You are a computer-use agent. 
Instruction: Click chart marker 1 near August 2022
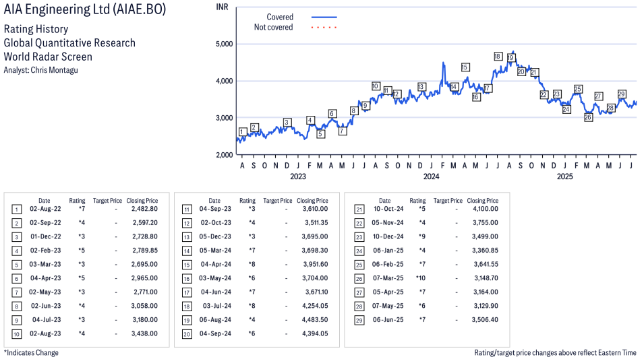coord(243,132)
